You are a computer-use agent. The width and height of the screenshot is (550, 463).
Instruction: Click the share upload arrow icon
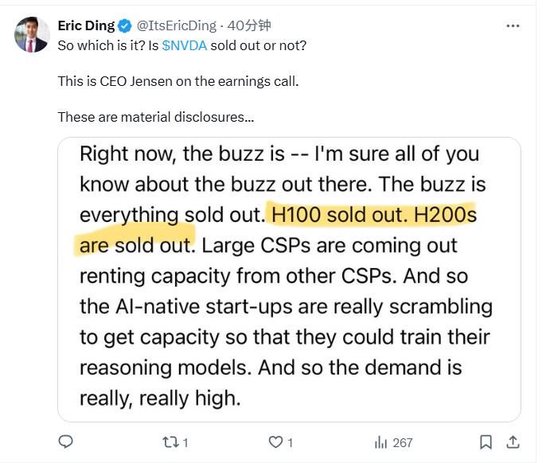513,442
